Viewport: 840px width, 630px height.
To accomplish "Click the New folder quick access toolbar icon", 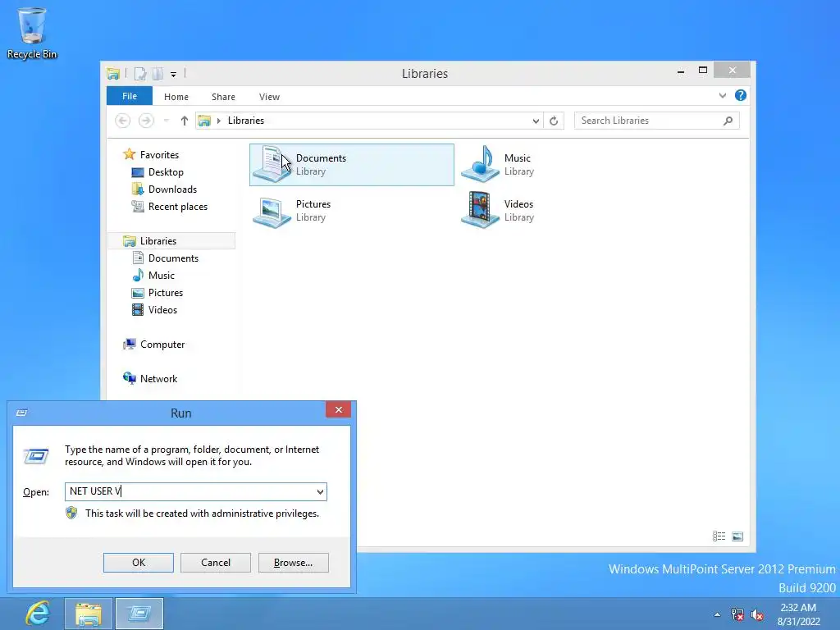I will click(x=157, y=73).
